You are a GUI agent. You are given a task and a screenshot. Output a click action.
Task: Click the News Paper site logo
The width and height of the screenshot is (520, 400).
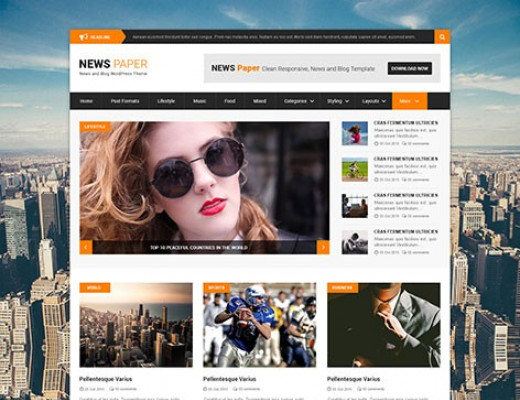tap(113, 67)
